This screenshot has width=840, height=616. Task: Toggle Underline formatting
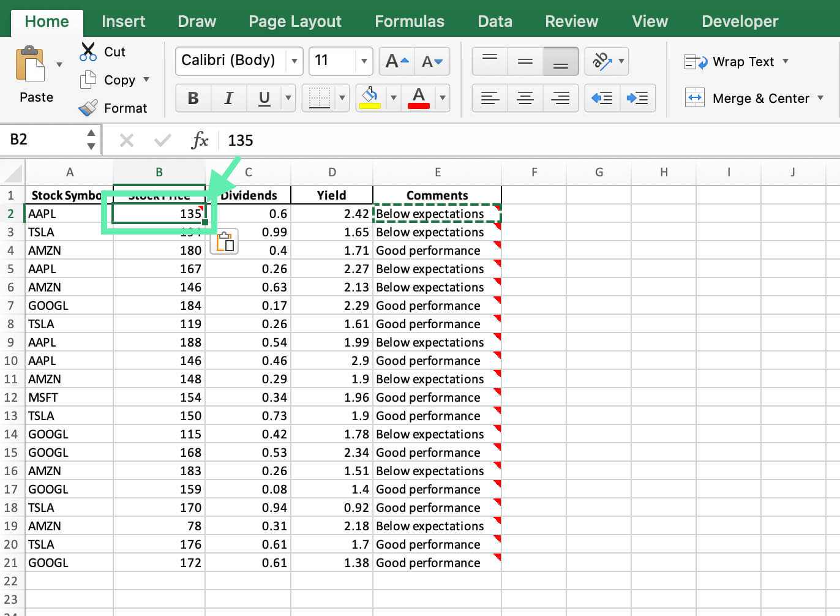coord(264,98)
